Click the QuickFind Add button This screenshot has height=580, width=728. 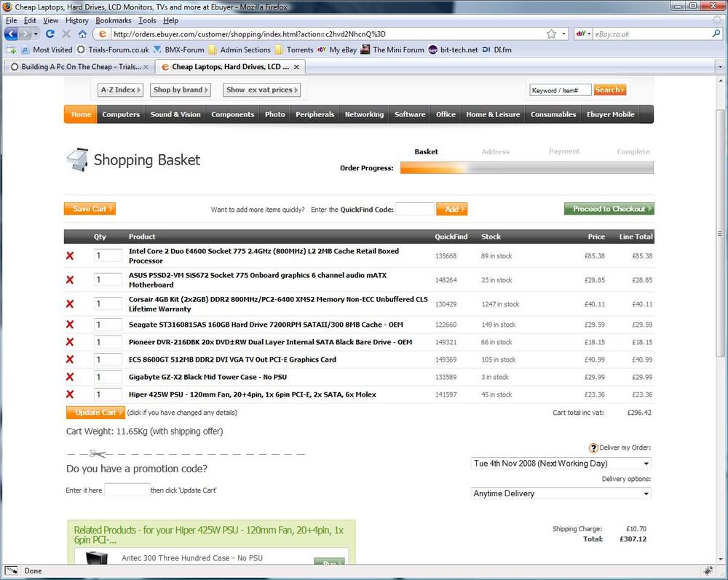[452, 210]
